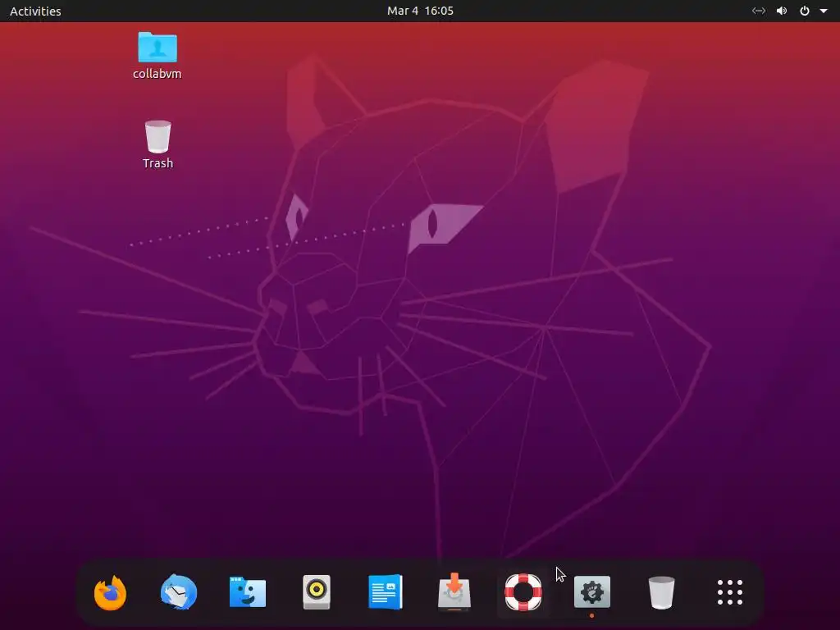Image resolution: width=840 pixels, height=630 pixels.
Task: Click the network status icon in top bar
Action: pos(758,11)
